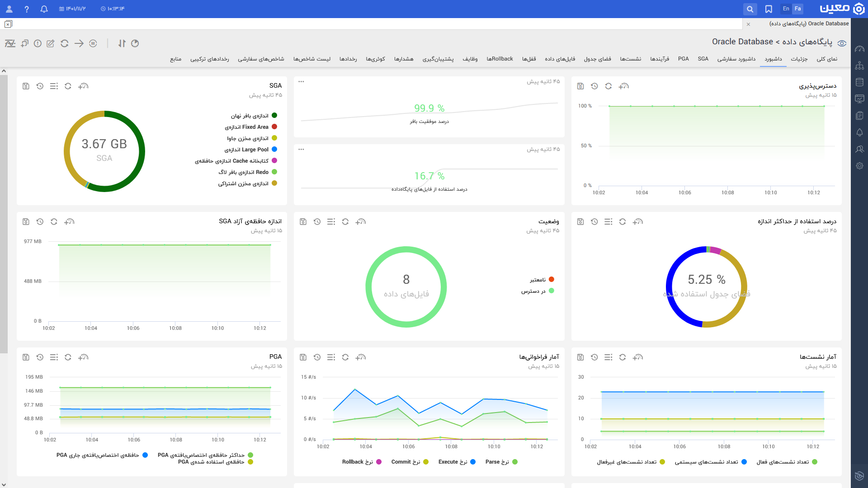Open the three-dot menu of the 16.7 % panel
This screenshot has width=868, height=488.
pos(301,150)
